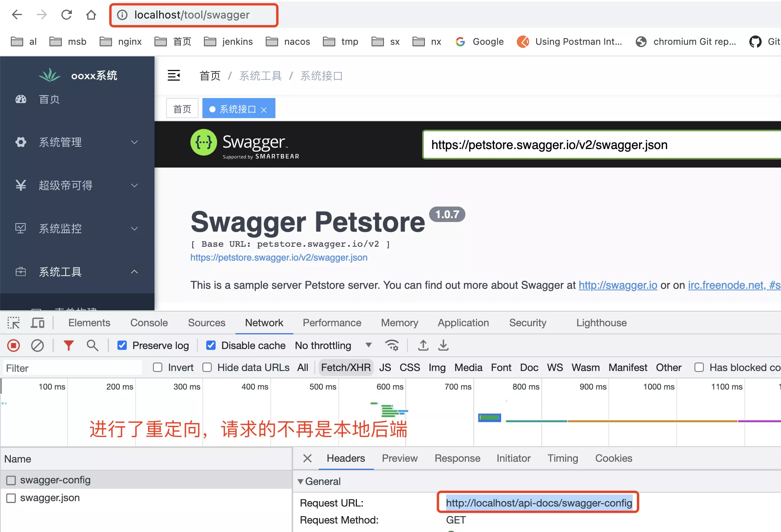
Task: Close the 系统接口 tab
Action: (x=264, y=110)
